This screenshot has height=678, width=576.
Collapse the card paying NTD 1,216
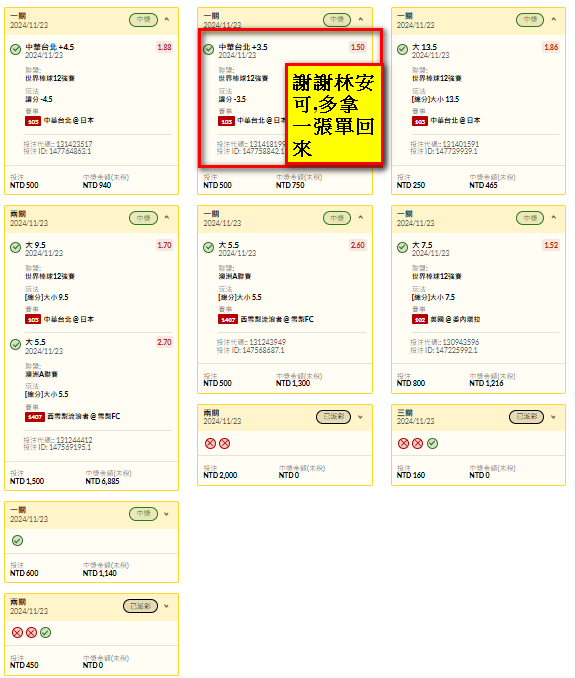point(554,217)
